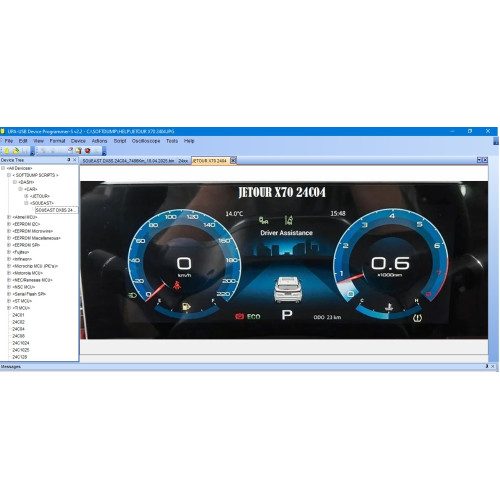The height and width of the screenshot is (500, 500).
Task: Click the red stop toolbar icon
Action: coord(87,151)
